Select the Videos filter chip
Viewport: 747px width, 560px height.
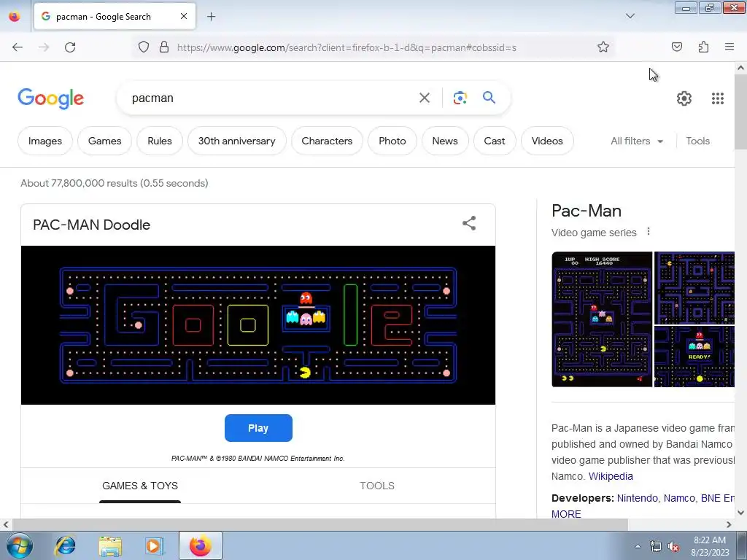547,141
